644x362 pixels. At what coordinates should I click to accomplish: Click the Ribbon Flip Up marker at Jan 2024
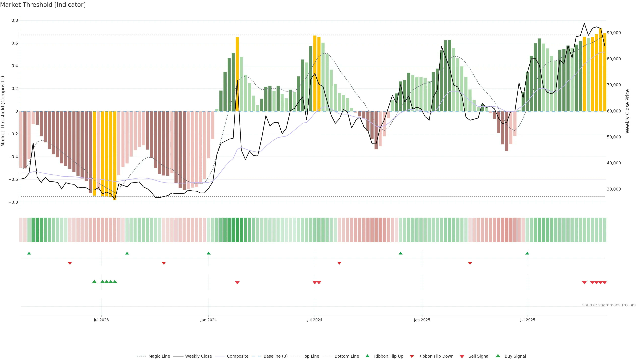(209, 253)
